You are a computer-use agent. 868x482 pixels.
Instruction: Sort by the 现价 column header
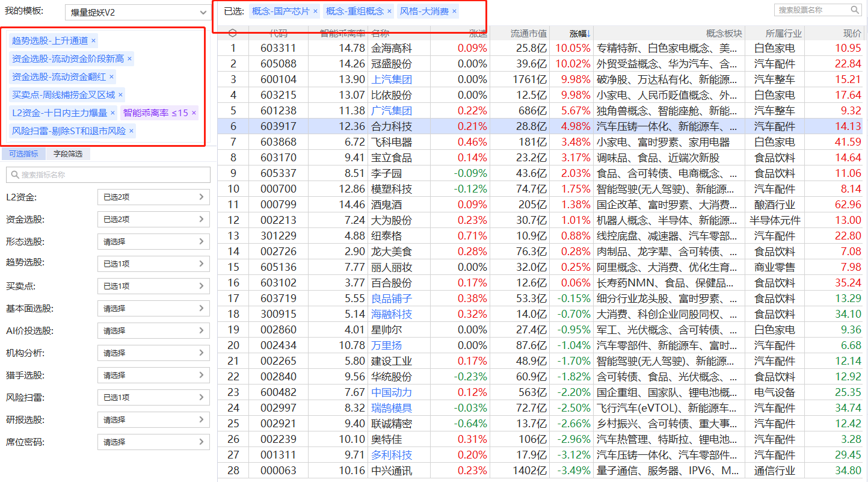(852, 34)
